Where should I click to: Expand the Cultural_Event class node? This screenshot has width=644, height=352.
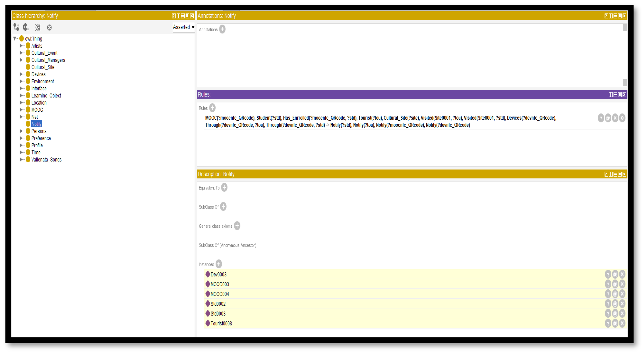click(21, 53)
